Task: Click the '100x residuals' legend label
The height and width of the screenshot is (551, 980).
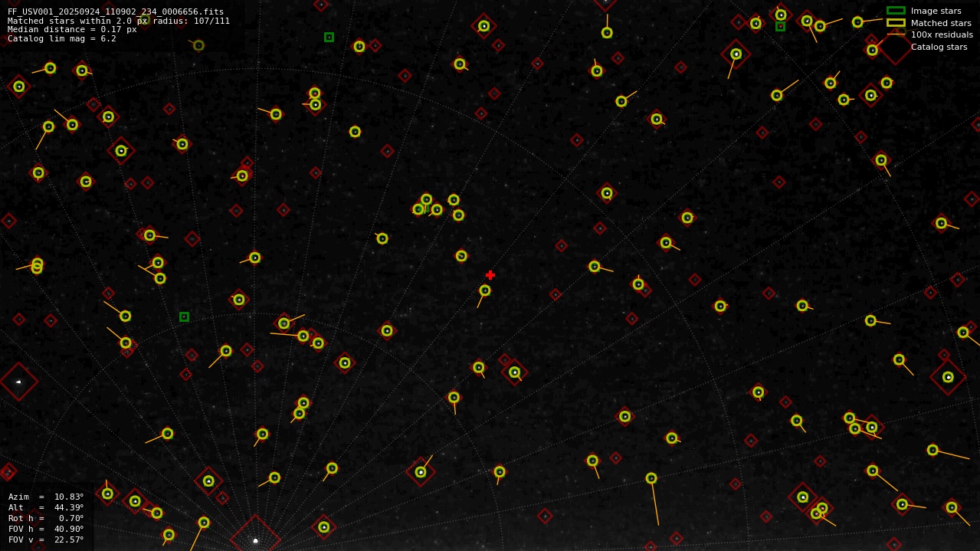Action: (942, 34)
